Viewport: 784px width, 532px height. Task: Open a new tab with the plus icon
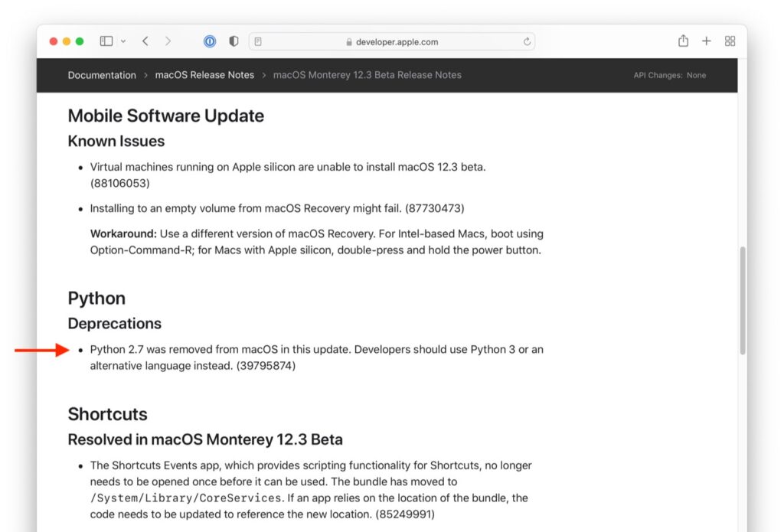click(706, 41)
